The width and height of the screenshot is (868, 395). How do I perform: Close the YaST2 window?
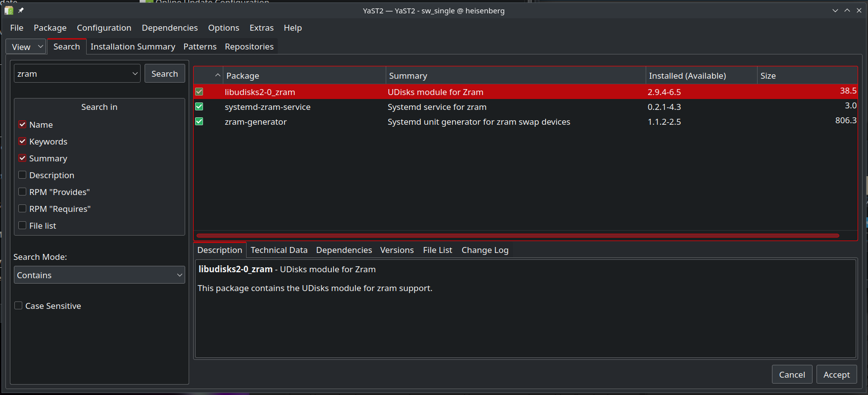click(859, 10)
